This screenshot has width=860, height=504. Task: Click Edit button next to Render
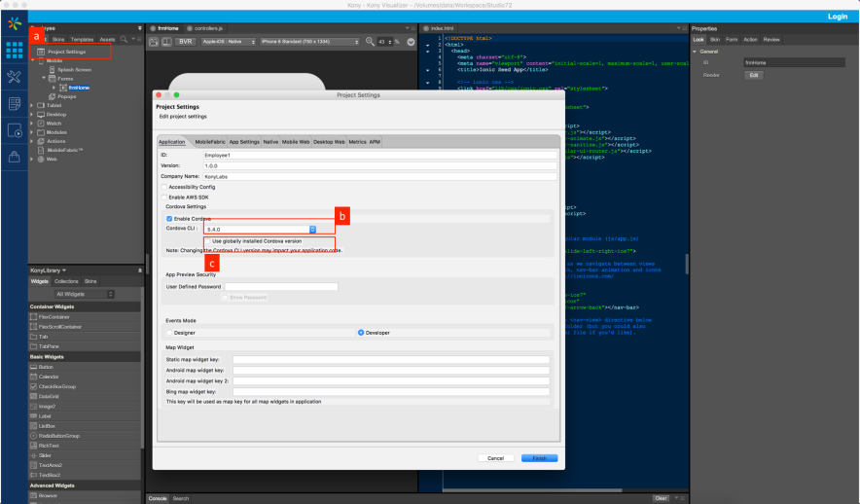pos(754,75)
